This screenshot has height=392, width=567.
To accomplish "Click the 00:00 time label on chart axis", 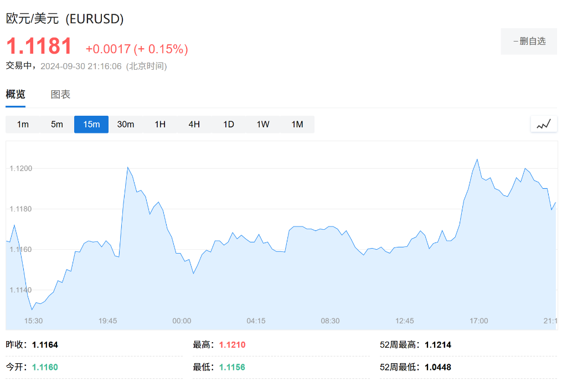I will [182, 321].
